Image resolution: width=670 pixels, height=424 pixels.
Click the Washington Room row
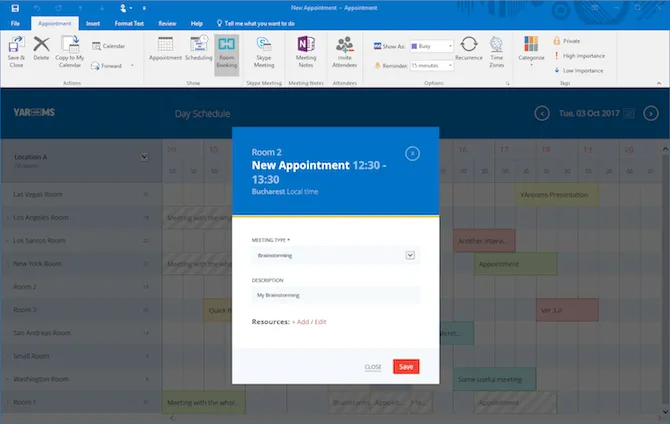[x=81, y=379]
